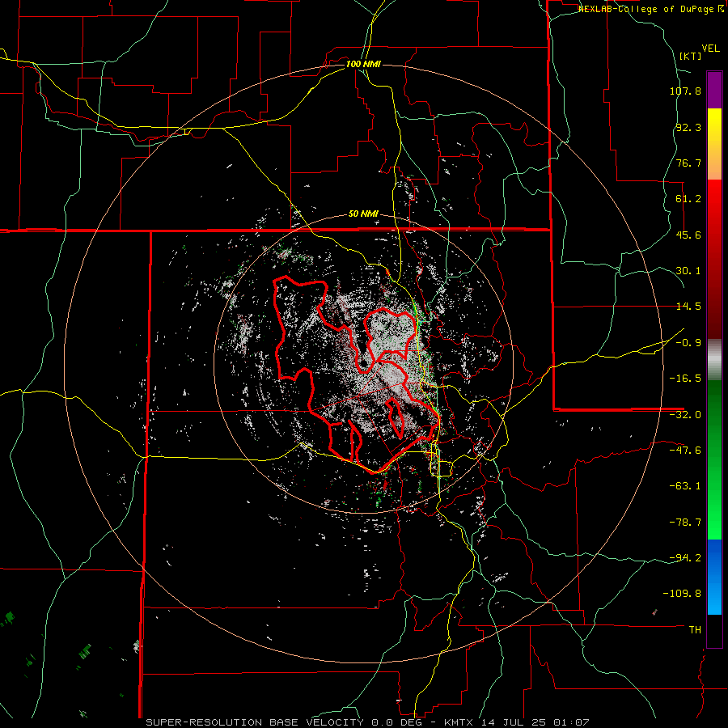Select the -94.2 scale value
The width and height of the screenshot is (728, 728).
click(x=685, y=558)
